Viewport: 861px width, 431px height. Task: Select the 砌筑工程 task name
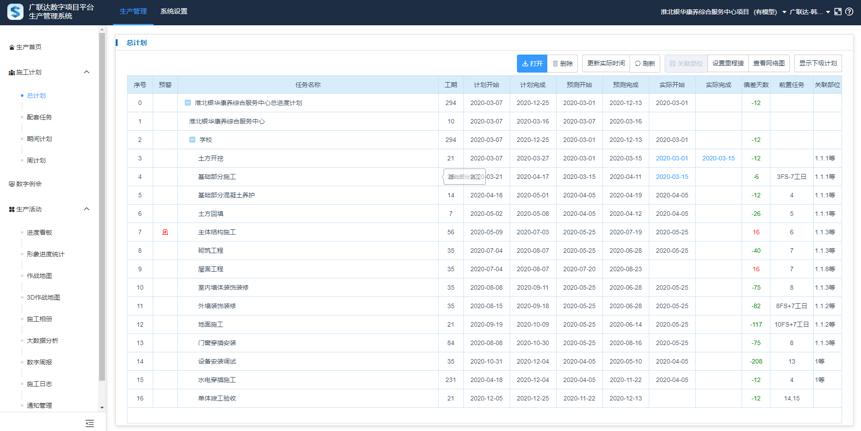(x=211, y=251)
